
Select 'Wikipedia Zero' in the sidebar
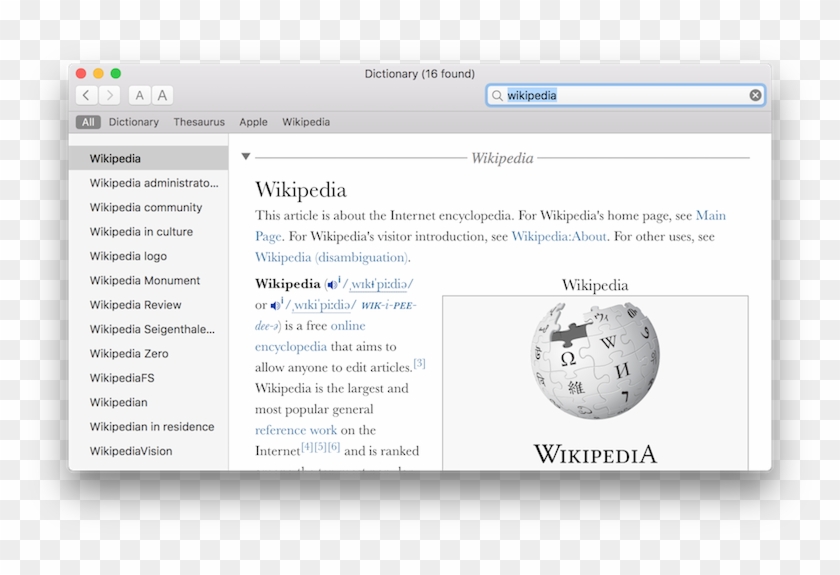pos(148,354)
